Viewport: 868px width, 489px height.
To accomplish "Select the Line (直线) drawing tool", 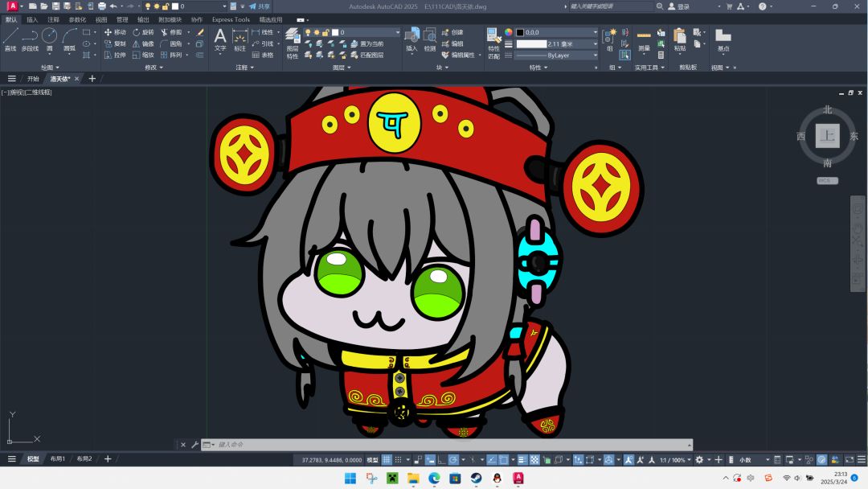I will tap(10, 39).
